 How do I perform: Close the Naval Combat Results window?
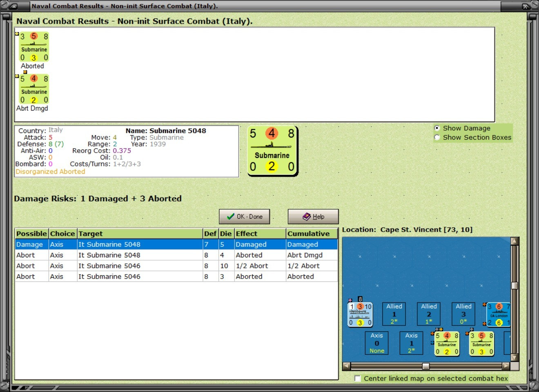526,6
